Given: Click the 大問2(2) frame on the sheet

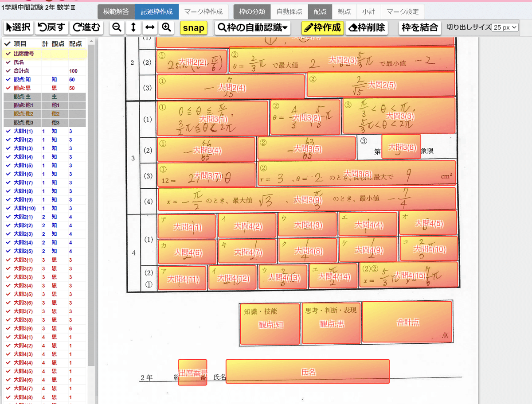Looking at the screenshot, I should click(x=192, y=61).
